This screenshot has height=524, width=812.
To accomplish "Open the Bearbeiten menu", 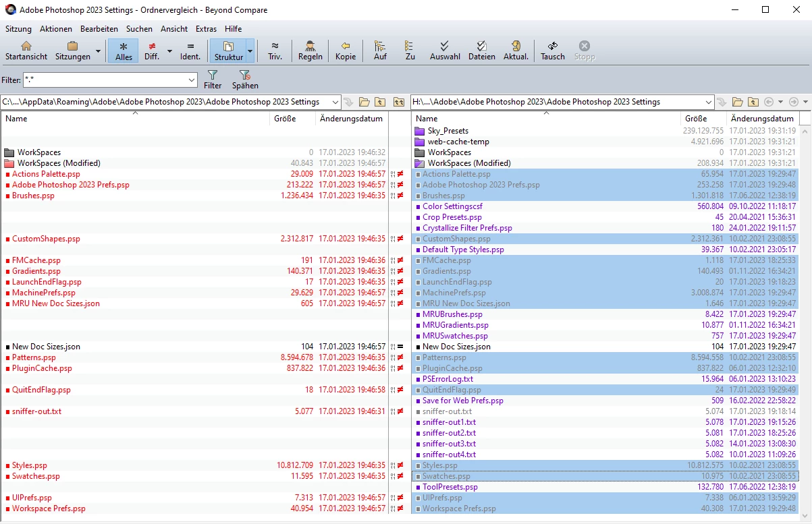I will [x=99, y=29].
